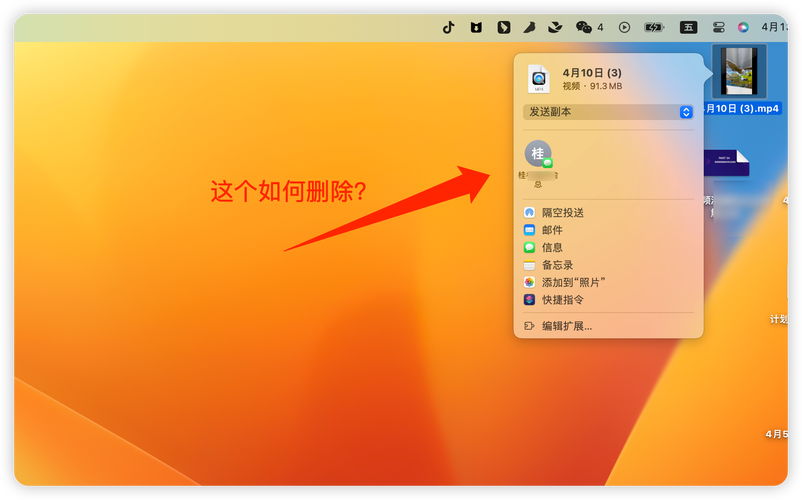Switch input method via 五 icon

click(688, 27)
